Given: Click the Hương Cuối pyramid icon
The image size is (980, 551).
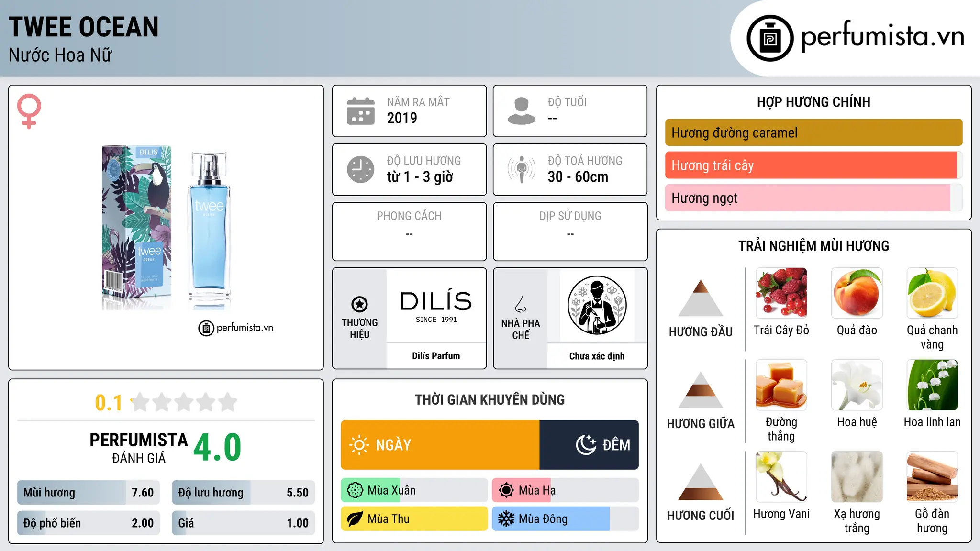Looking at the screenshot, I should point(701,482).
